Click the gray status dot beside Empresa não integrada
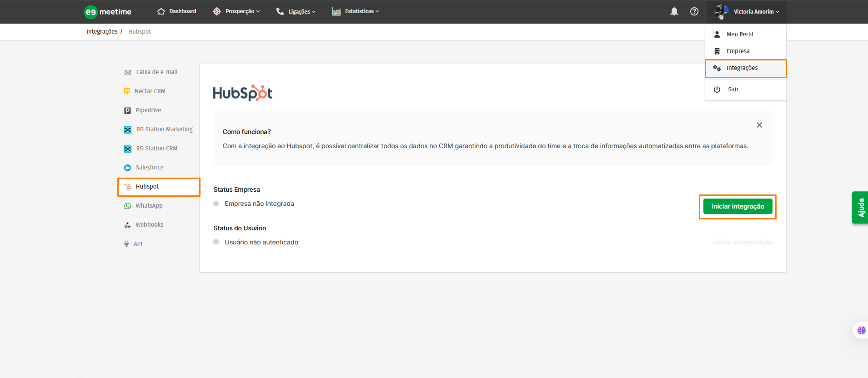This screenshot has height=378, width=868. [x=216, y=204]
